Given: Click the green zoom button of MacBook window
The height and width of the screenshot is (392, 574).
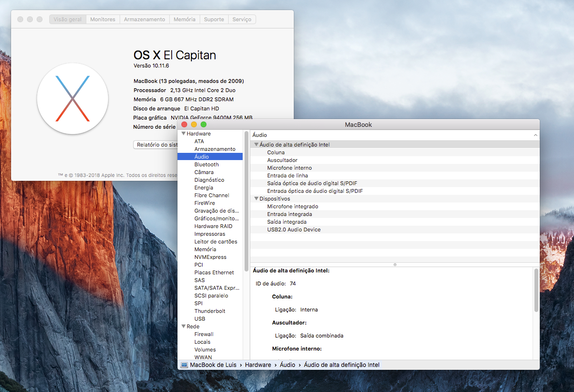Looking at the screenshot, I should (204, 124).
